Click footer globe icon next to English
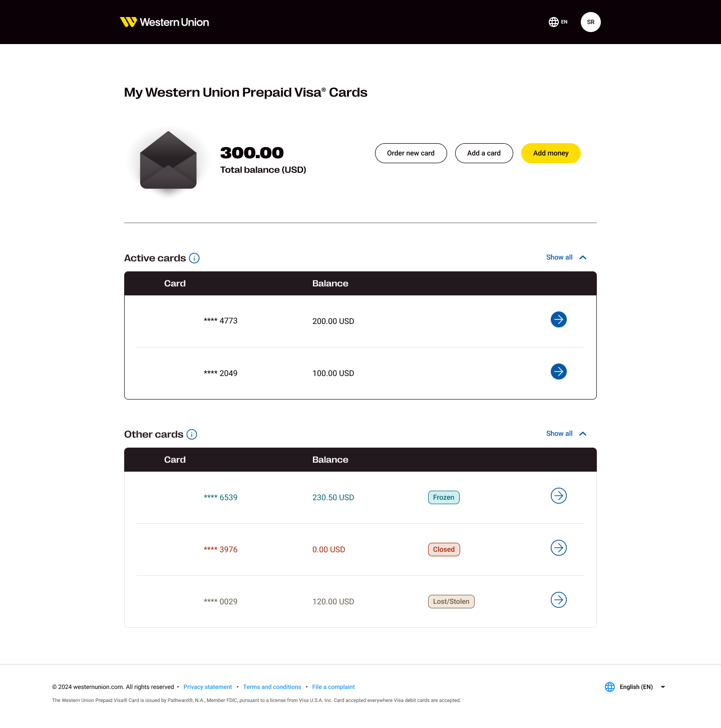This screenshot has width=721, height=728. point(610,687)
